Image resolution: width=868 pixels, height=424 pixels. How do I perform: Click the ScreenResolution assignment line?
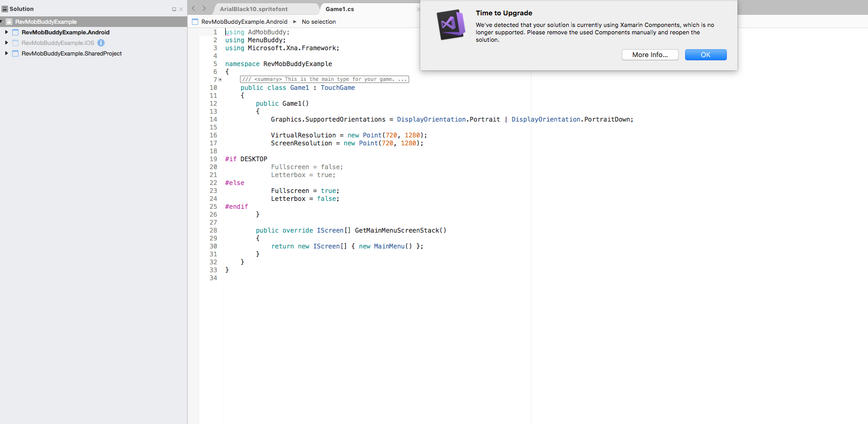[347, 143]
